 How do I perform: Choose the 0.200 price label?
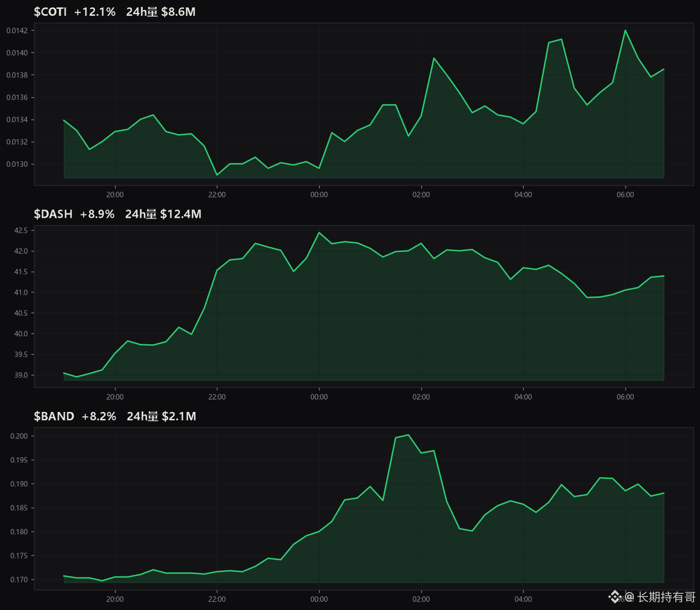[19, 436]
